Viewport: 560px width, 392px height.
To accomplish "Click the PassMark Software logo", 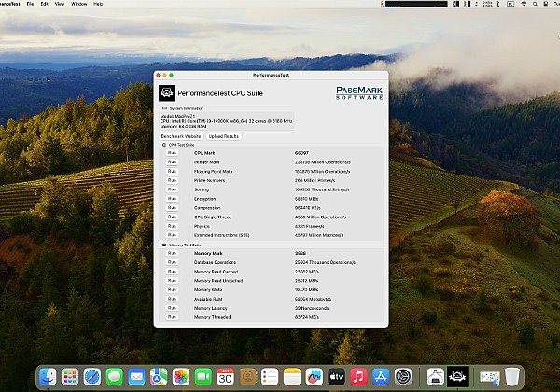I will (x=358, y=92).
